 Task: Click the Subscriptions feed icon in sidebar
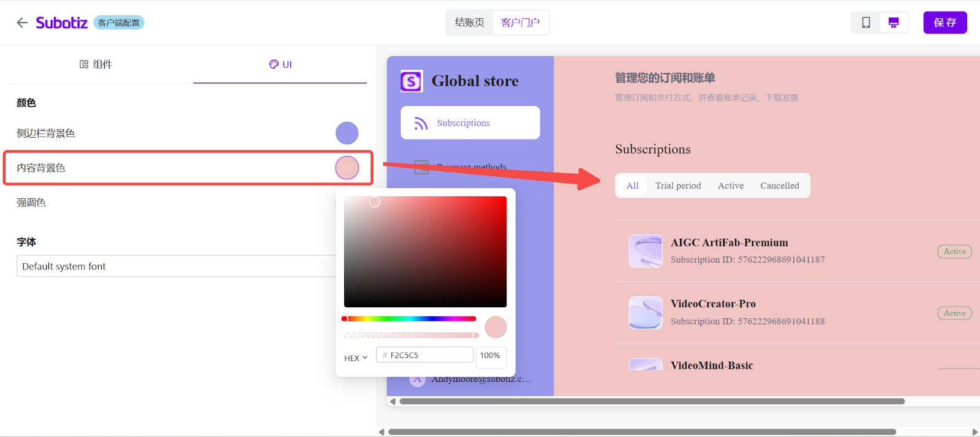pyautogui.click(x=421, y=123)
